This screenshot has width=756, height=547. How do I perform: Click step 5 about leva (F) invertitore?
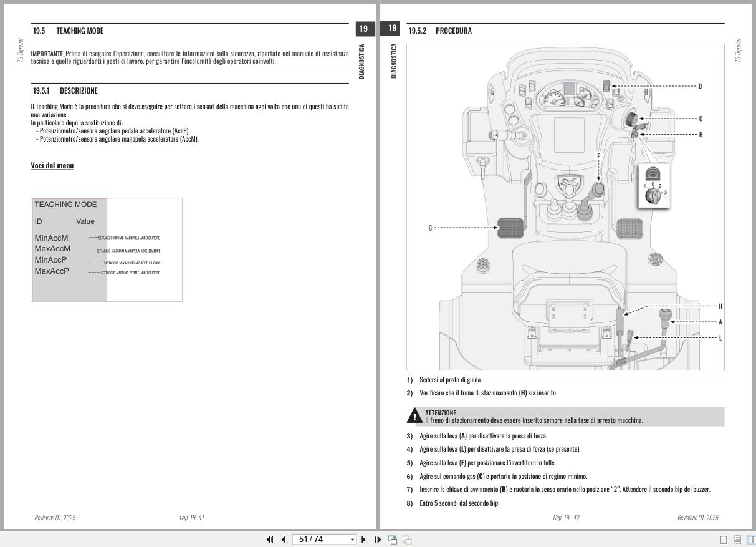[x=481, y=463]
